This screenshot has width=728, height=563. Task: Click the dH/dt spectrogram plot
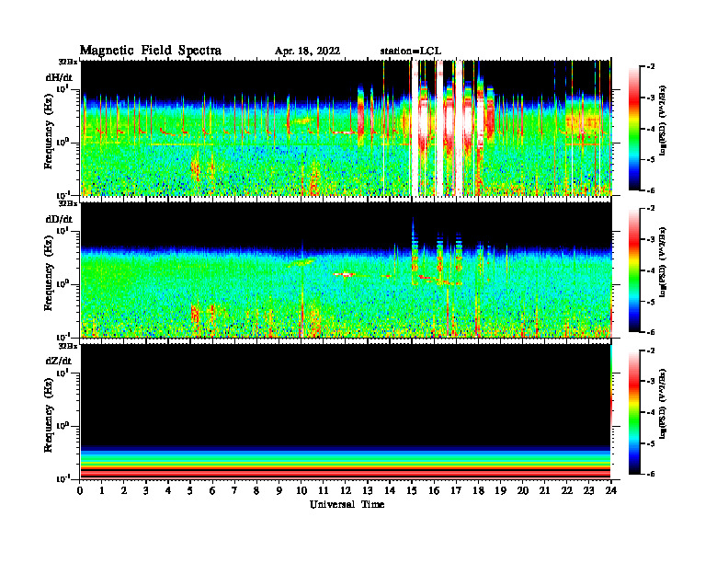point(346,128)
